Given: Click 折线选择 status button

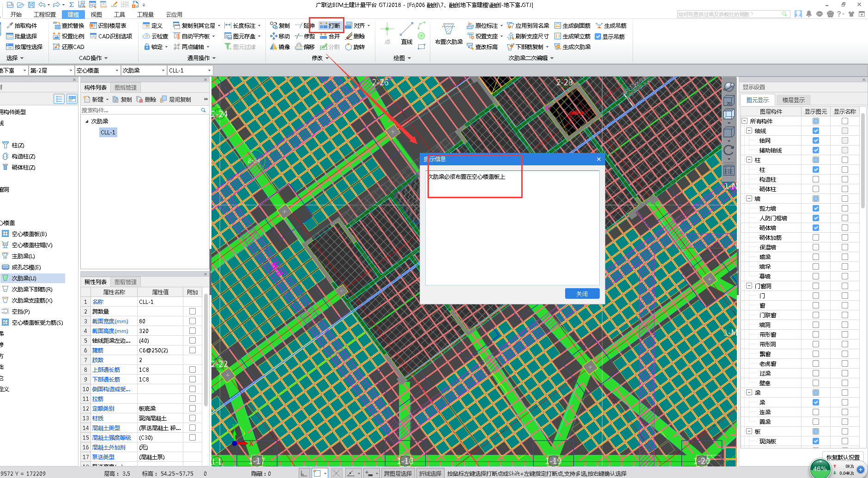Looking at the screenshot, I should [430, 473].
